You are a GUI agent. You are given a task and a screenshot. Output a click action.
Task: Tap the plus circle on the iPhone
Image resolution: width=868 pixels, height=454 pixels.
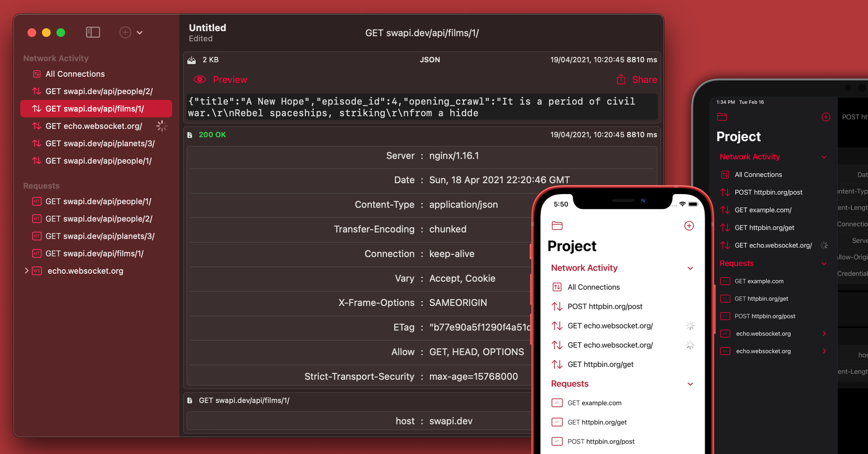pyautogui.click(x=689, y=226)
